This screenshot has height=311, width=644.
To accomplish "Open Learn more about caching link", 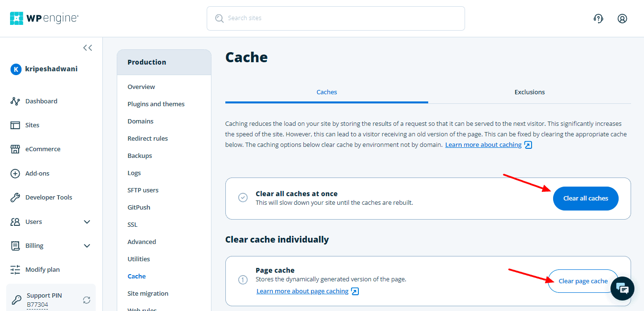I will 483,144.
